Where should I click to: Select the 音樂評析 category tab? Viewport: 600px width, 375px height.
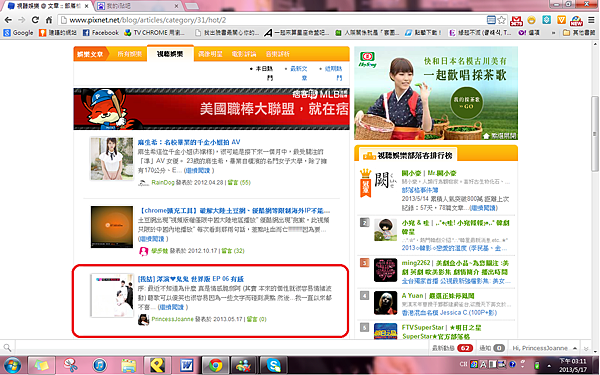[x=277, y=54]
